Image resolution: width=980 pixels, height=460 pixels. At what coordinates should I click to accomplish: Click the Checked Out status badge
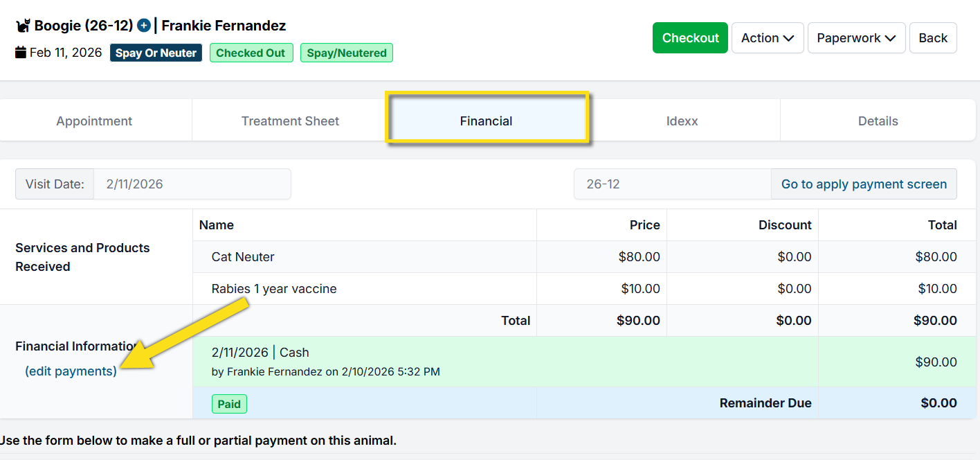click(x=251, y=53)
